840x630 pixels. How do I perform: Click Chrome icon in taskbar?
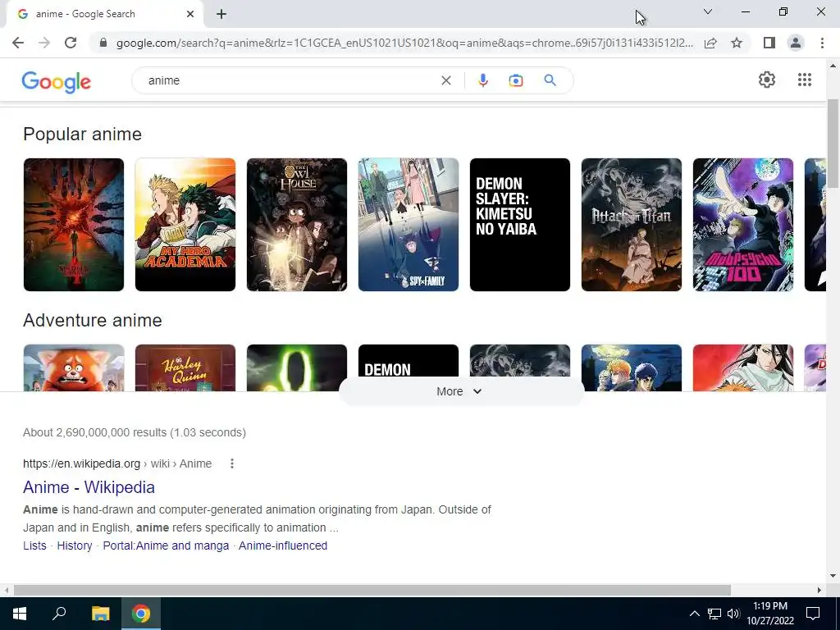tap(141, 614)
